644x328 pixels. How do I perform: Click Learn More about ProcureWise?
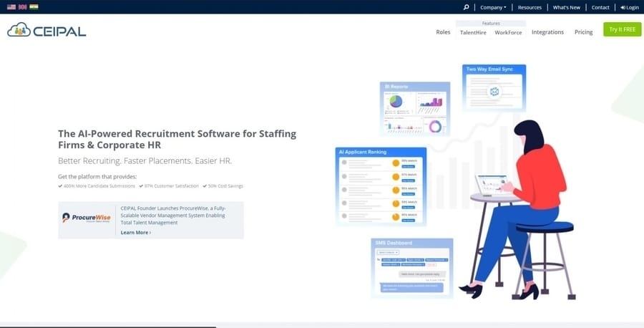point(135,233)
